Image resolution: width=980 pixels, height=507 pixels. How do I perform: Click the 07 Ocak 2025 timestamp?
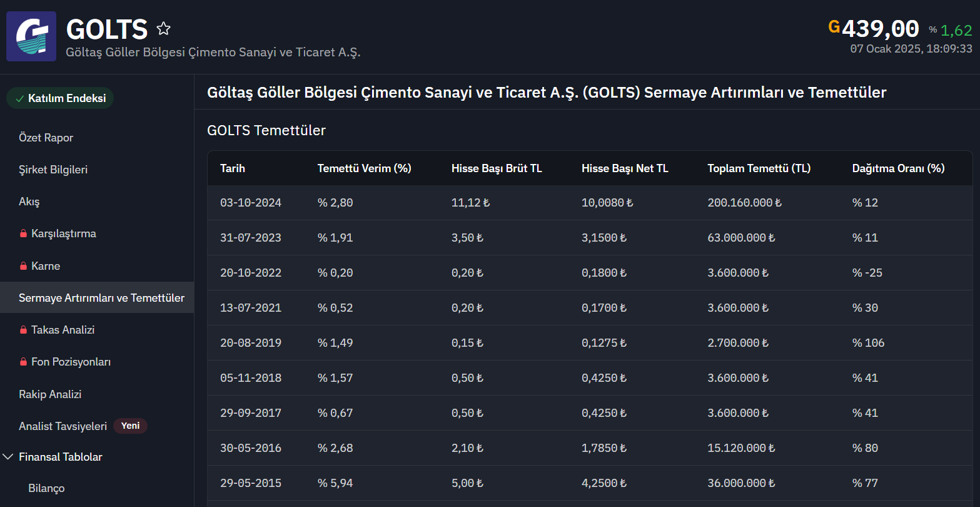[911, 48]
